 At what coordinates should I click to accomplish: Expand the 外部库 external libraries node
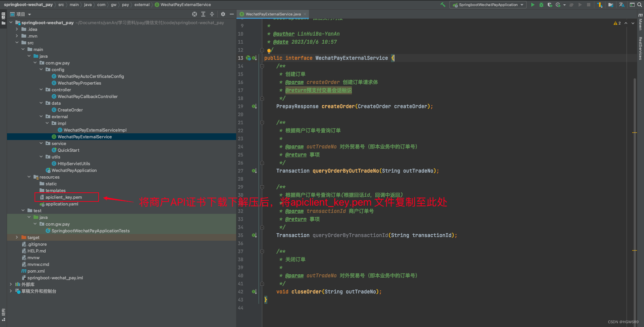tap(11, 284)
